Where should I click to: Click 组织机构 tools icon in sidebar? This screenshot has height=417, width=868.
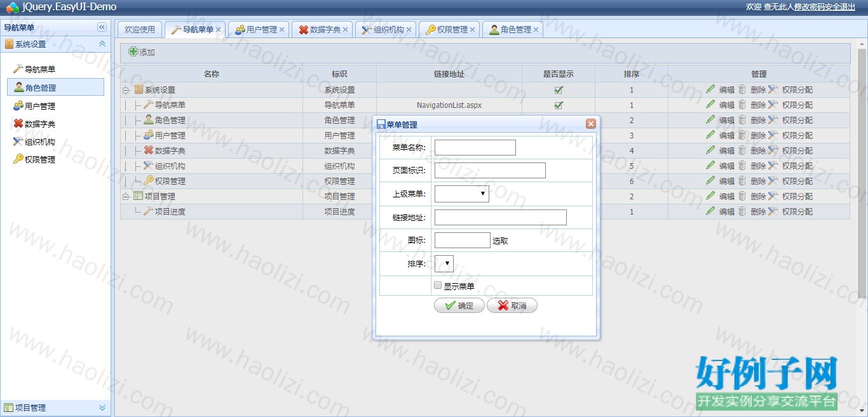18,142
